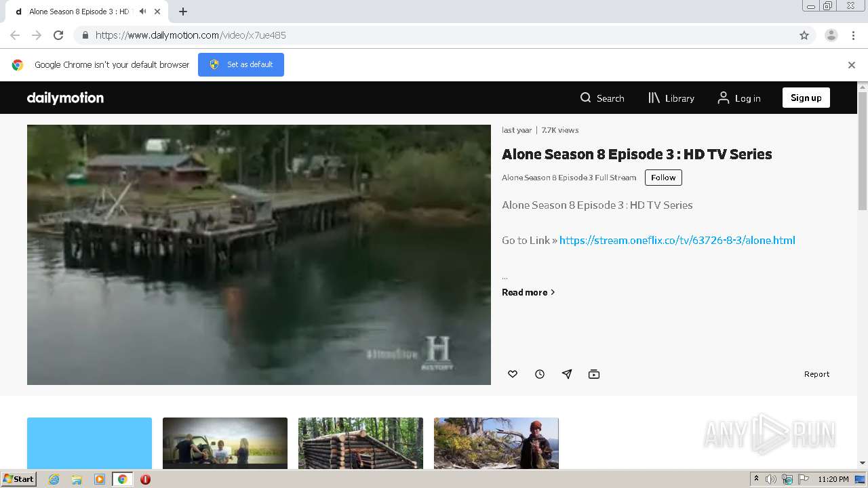The width and height of the screenshot is (868, 488).
Task: View site security lock info
Action: (85, 35)
